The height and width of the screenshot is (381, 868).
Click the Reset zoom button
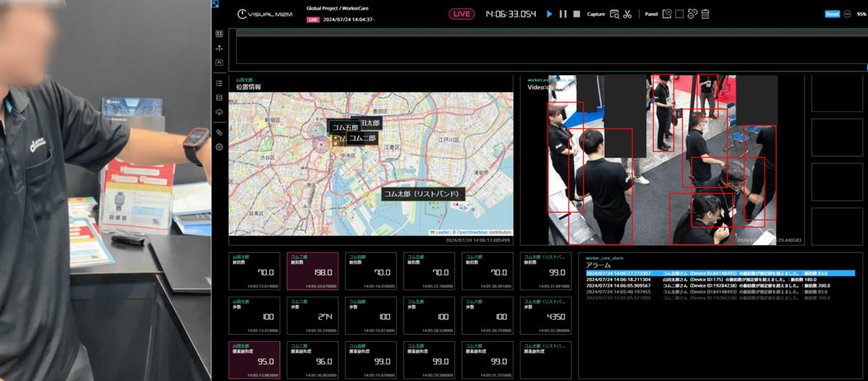(833, 14)
